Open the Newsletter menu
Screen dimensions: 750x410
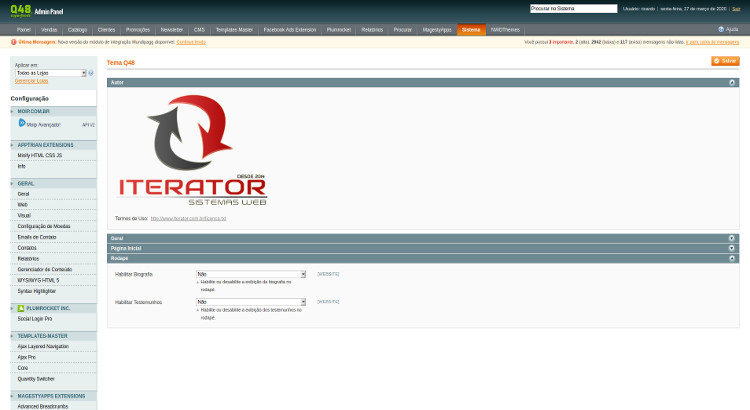[x=172, y=30]
